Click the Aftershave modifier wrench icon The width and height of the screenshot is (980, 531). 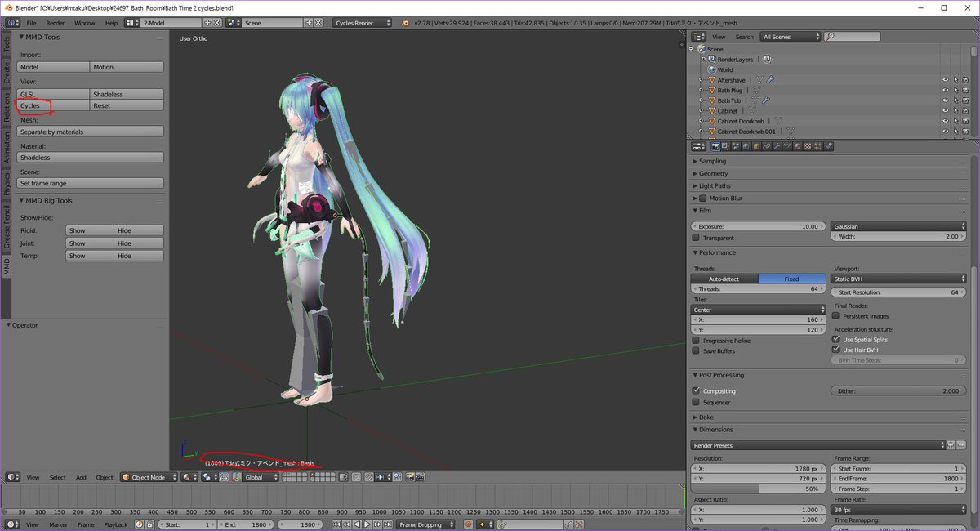coord(769,79)
